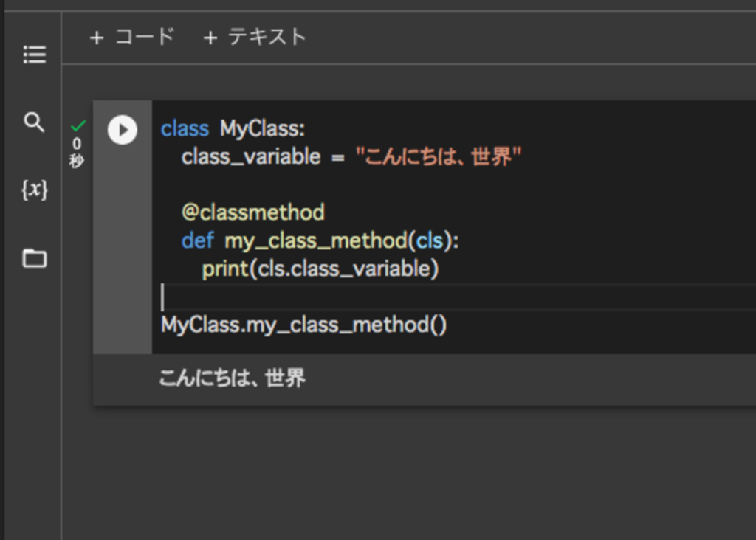Click the green checkmark execution status
The height and width of the screenshot is (540, 756).
tap(78, 126)
